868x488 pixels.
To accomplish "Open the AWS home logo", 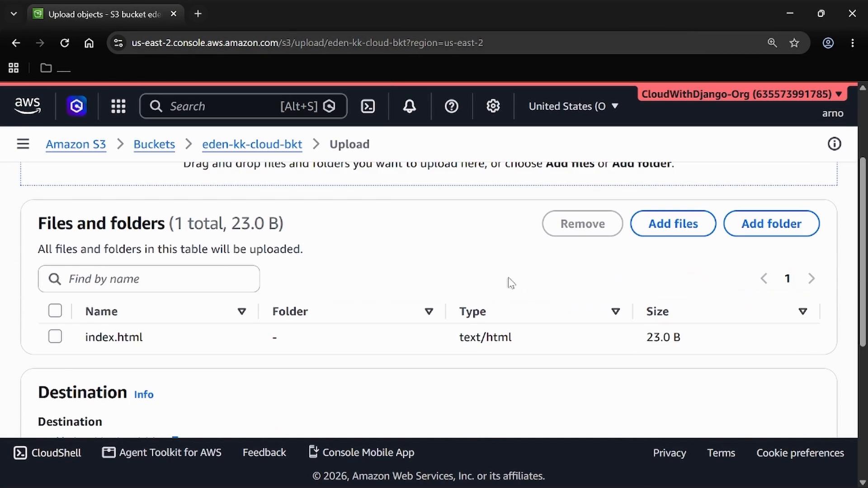I will (28, 106).
